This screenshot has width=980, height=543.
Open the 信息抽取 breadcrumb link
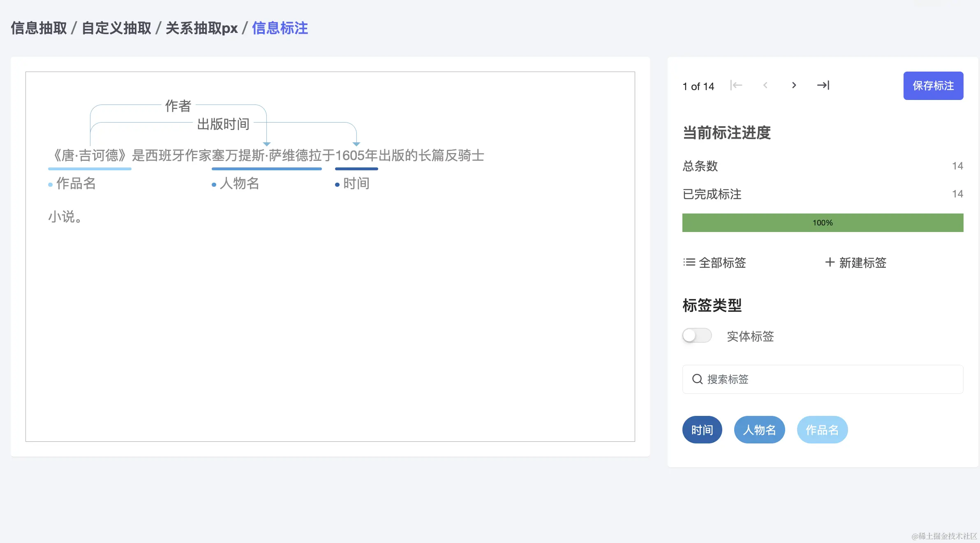(39, 28)
